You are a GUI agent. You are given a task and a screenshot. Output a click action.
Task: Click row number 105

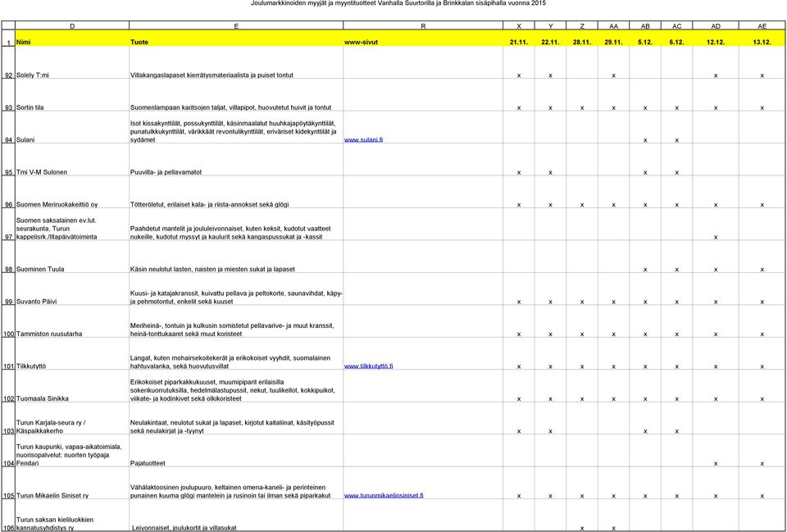pyautogui.click(x=8, y=484)
